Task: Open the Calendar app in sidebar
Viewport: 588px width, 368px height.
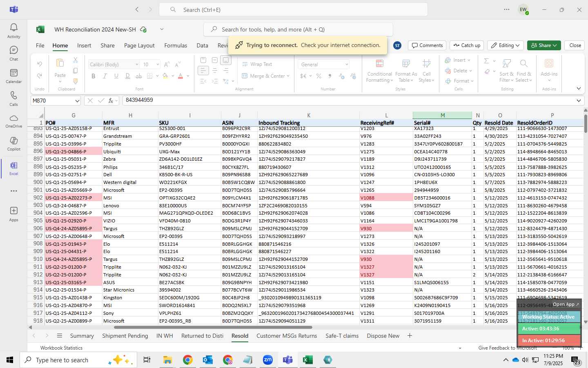Action: tap(13, 76)
